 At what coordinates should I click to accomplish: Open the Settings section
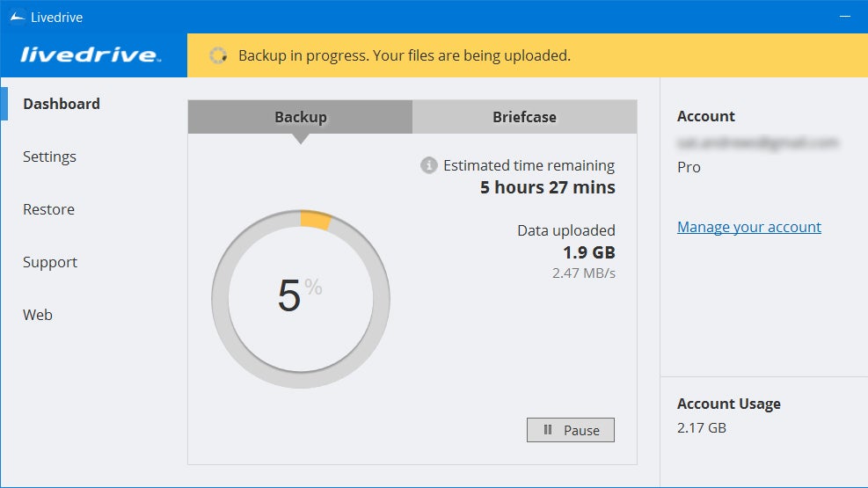(x=49, y=157)
